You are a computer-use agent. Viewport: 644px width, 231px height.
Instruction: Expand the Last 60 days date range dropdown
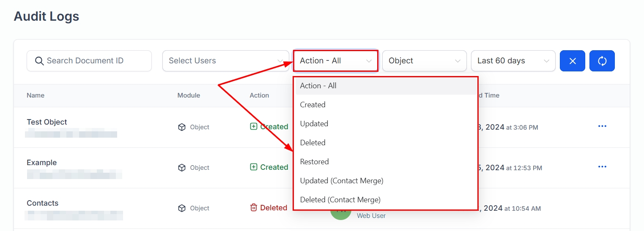[x=513, y=61]
